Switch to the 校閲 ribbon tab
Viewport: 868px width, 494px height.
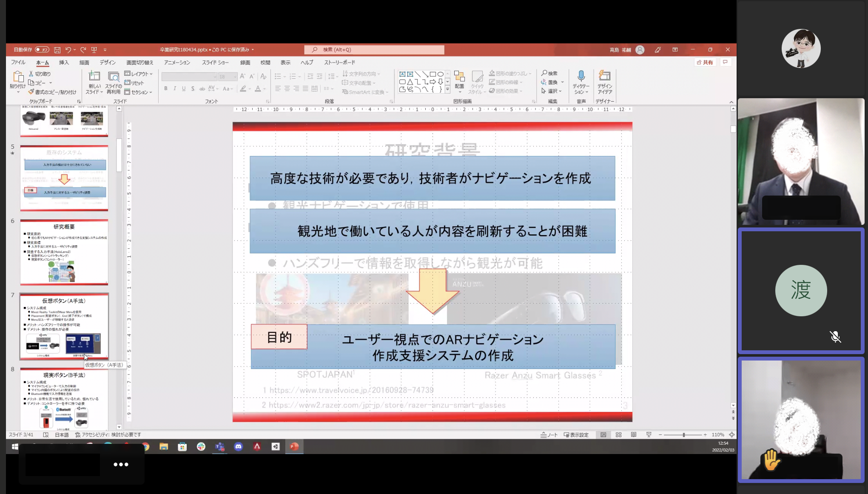tap(265, 62)
